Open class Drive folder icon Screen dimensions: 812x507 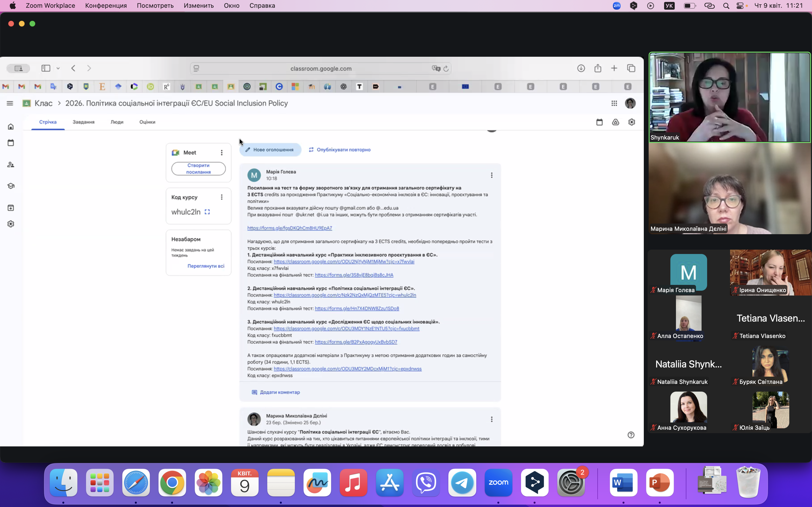(x=615, y=122)
